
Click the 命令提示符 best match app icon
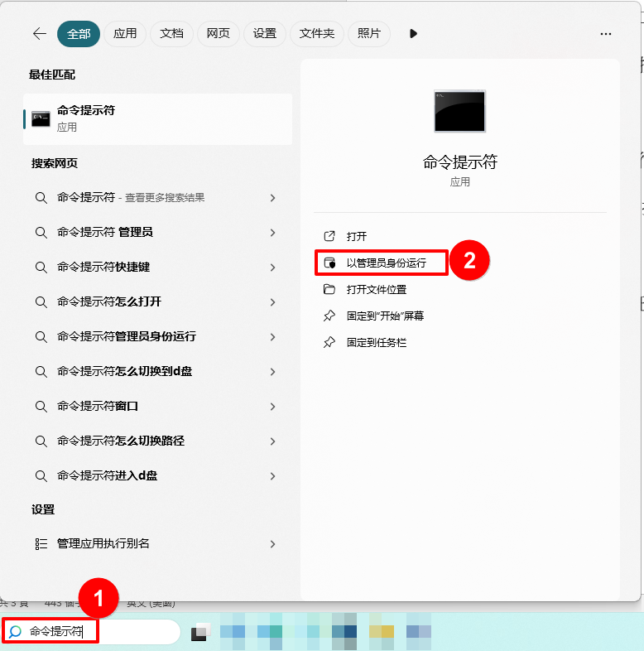[41, 118]
